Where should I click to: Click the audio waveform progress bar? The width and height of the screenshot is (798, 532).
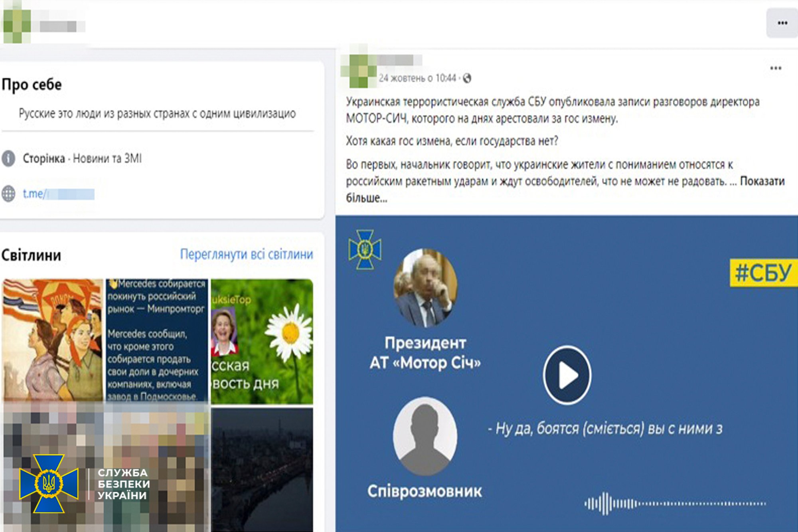(x=675, y=504)
